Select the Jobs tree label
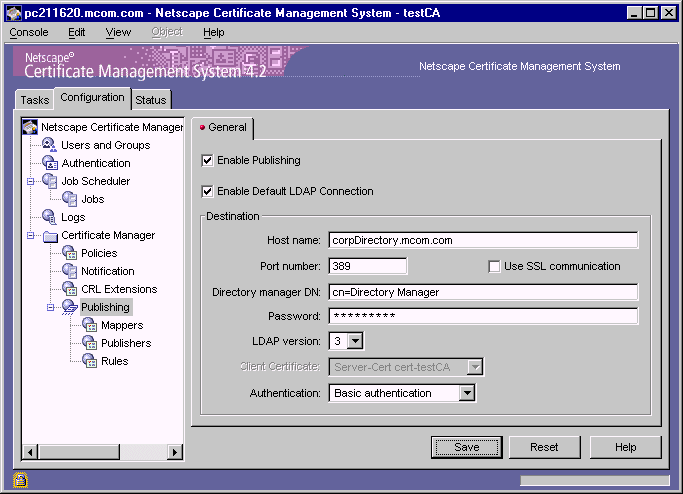 click(x=93, y=199)
